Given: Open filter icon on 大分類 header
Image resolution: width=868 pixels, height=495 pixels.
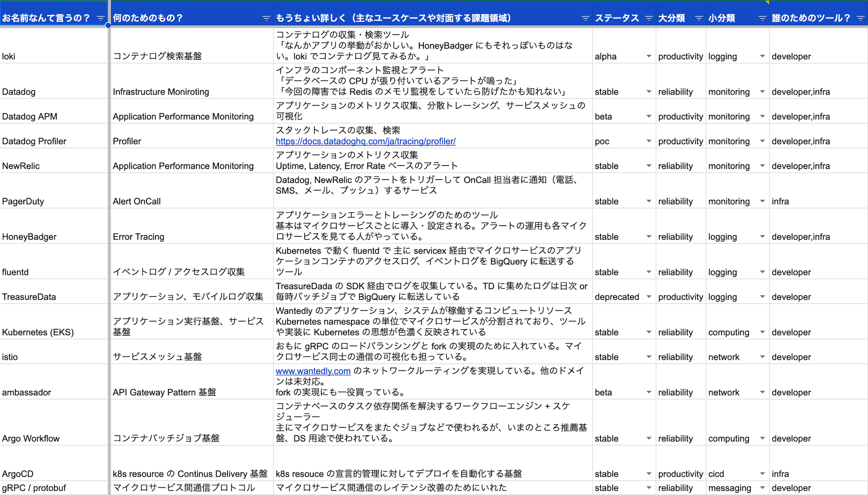Looking at the screenshot, I should [x=699, y=18].
